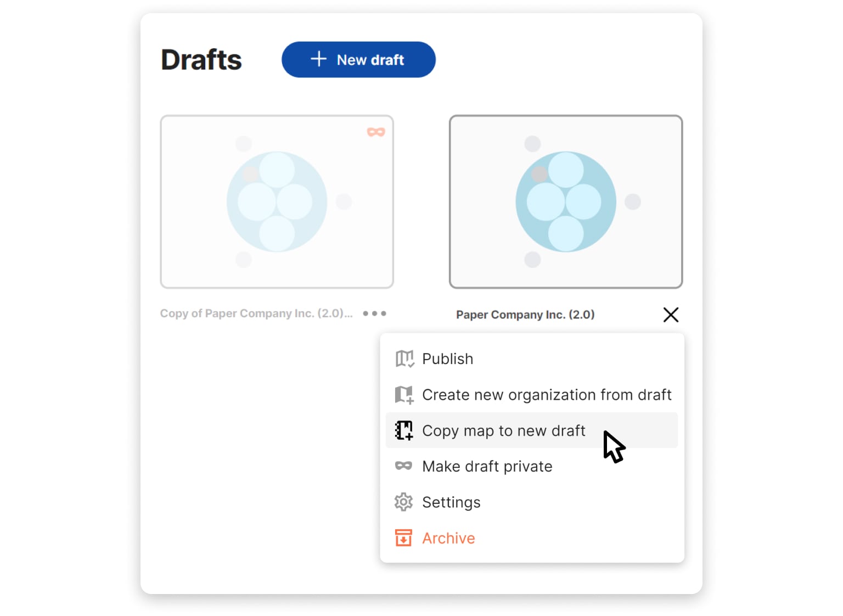843x616 pixels.
Task: Click the mask icon beside Make draft private
Action: pyautogui.click(x=403, y=466)
